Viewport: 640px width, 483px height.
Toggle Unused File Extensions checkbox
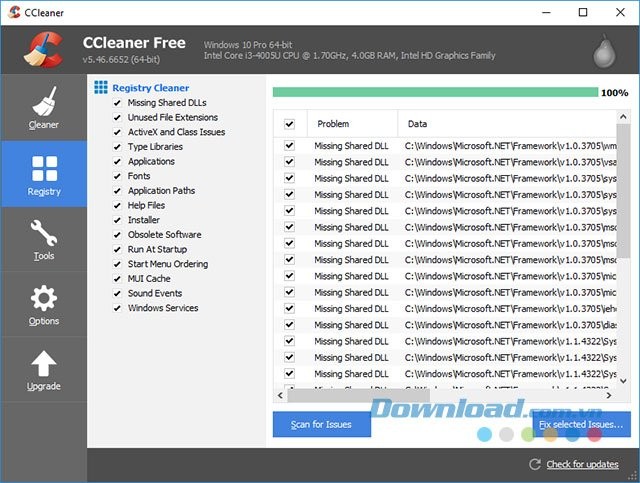[x=117, y=118]
